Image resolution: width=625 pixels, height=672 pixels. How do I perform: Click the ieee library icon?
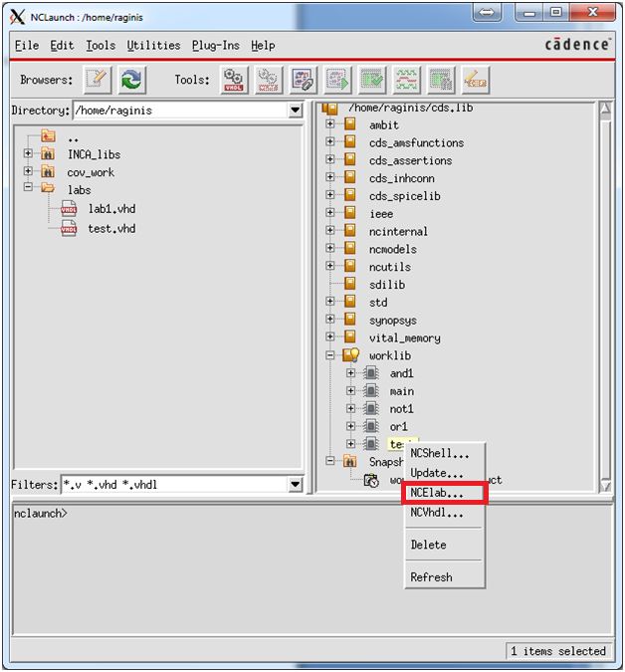(x=350, y=213)
